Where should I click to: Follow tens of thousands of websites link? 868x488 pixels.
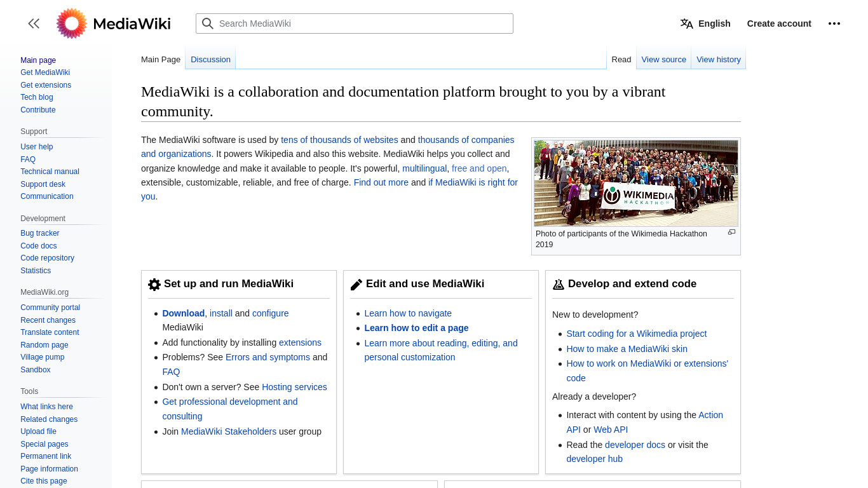339,140
